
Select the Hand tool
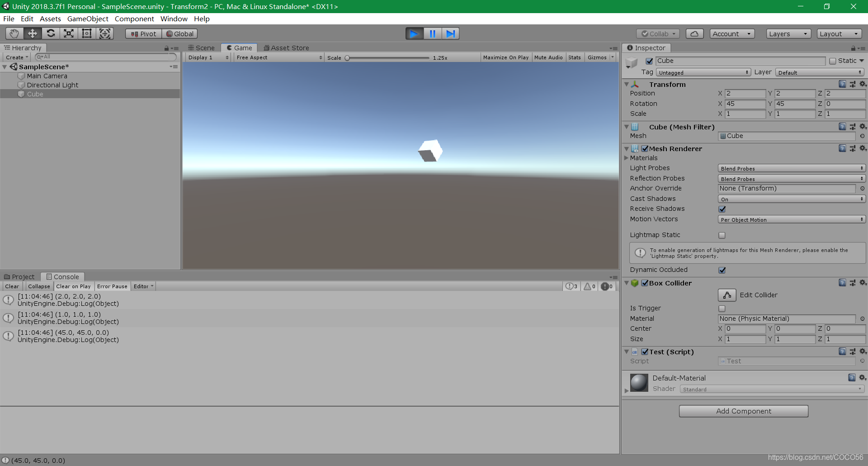(14, 33)
